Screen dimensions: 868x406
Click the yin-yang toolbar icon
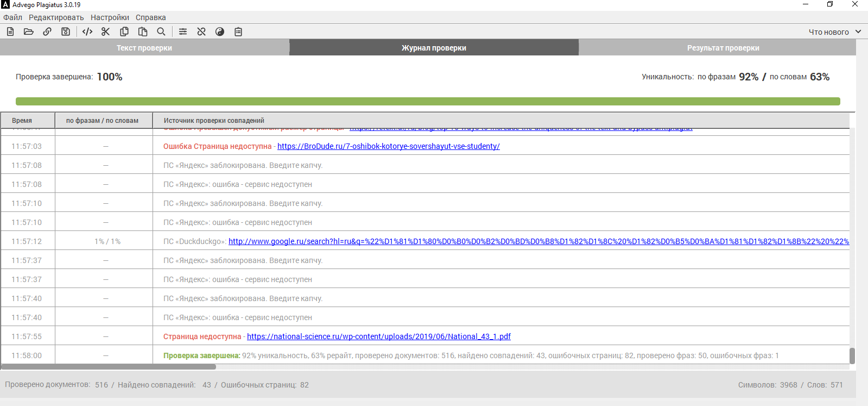(220, 32)
